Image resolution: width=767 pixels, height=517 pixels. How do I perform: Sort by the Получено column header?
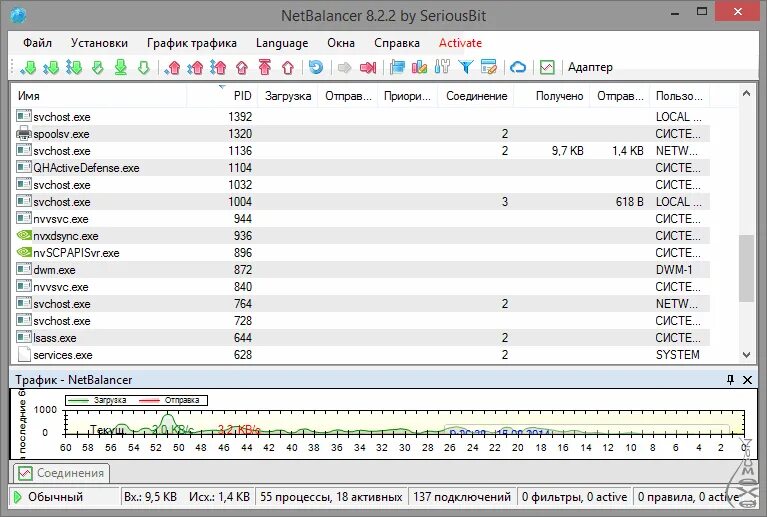[x=553, y=96]
